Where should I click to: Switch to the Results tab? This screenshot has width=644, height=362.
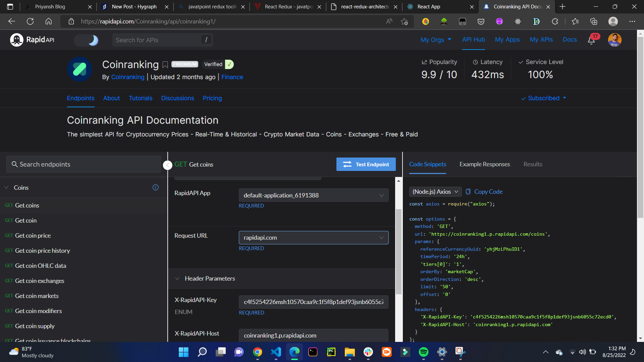coord(533,164)
